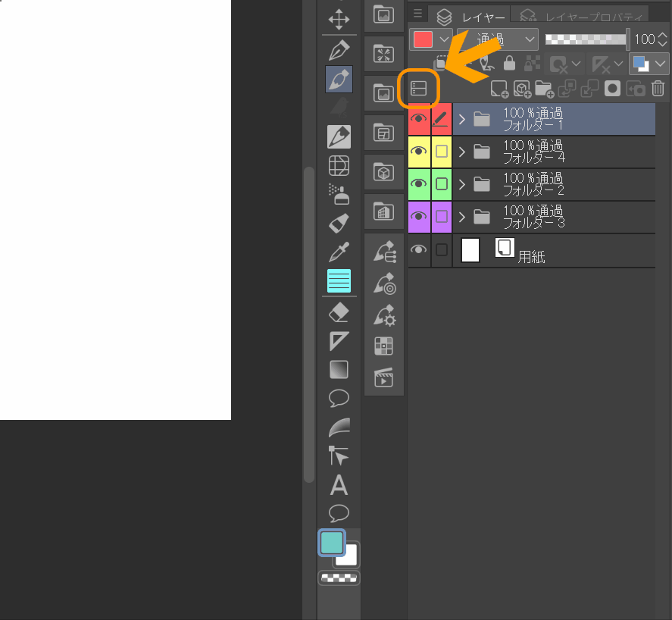672x620 pixels.
Task: Select the Move layer tool
Action: coord(339,20)
